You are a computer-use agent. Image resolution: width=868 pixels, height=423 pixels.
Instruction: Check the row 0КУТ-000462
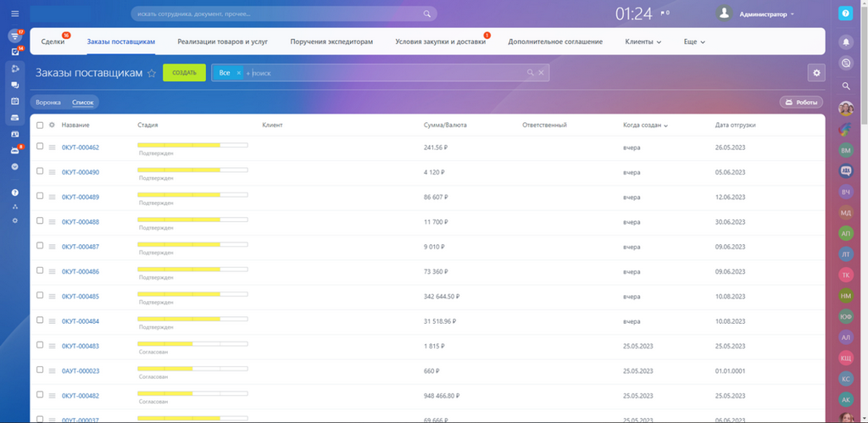pos(40,146)
